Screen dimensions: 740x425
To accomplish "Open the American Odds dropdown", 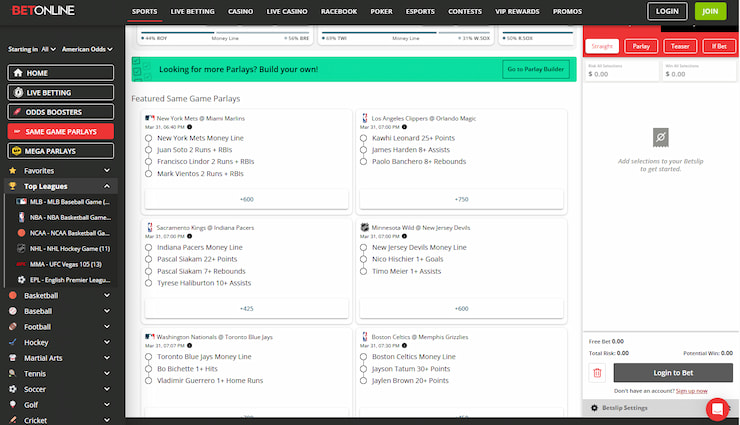I will [85, 48].
